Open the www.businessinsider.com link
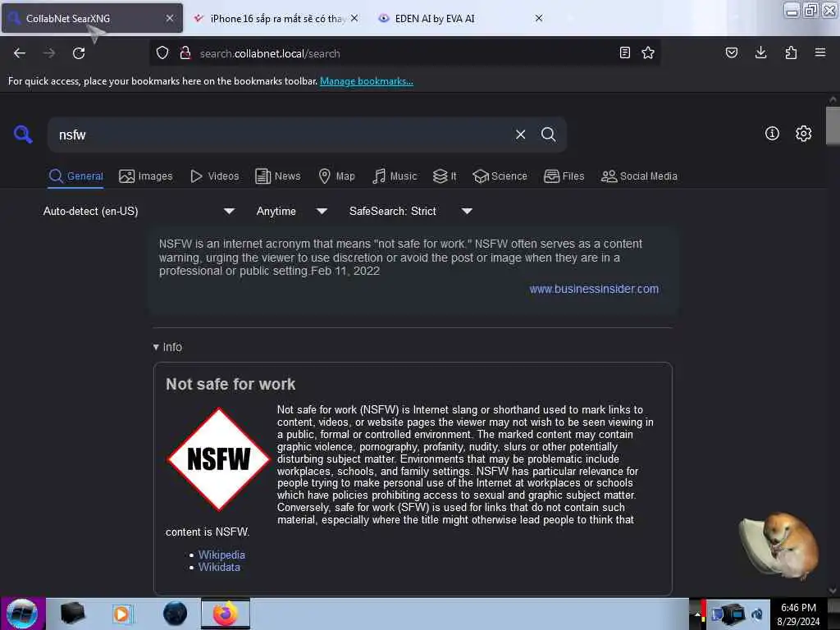The image size is (840, 630). 594,289
